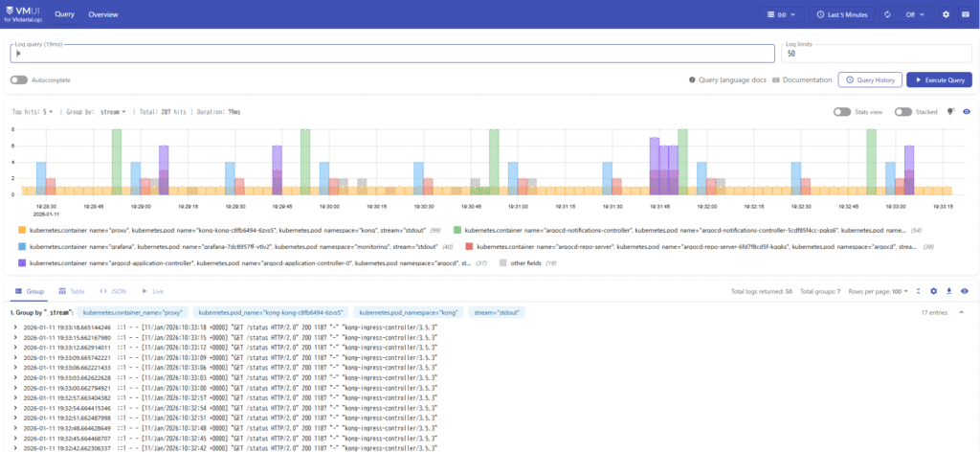Open the group view settings gear
The image size is (980, 452).
pos(933,290)
